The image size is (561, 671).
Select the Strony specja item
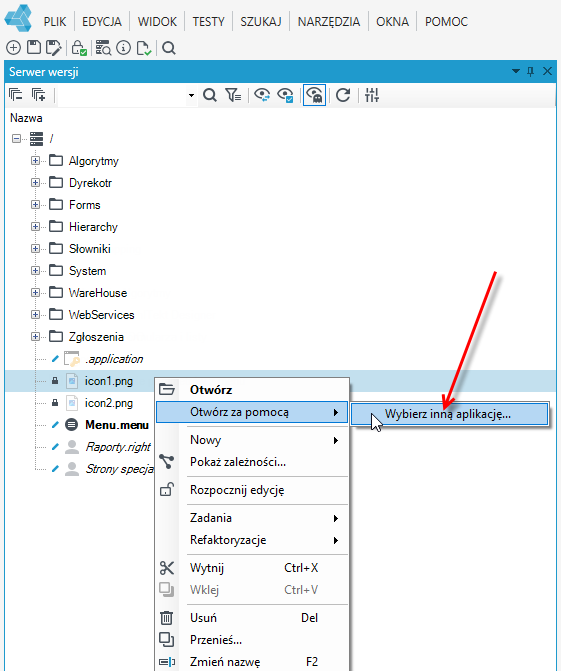(x=119, y=469)
